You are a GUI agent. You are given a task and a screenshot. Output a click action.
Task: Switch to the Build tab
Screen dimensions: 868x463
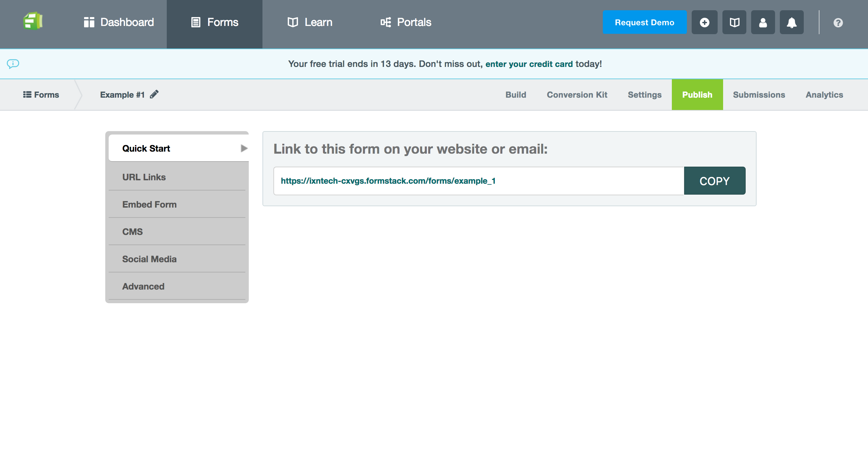(x=516, y=95)
